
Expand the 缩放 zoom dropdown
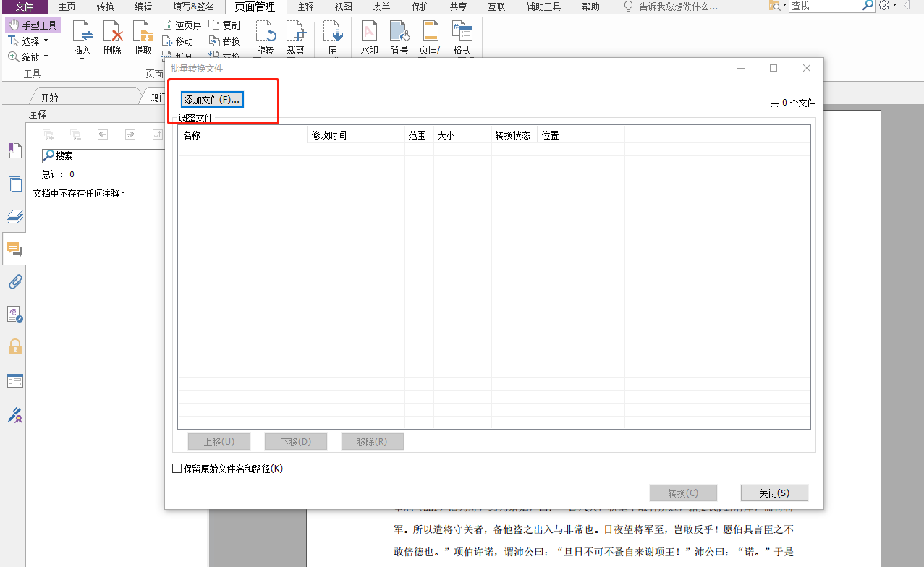tap(46, 56)
